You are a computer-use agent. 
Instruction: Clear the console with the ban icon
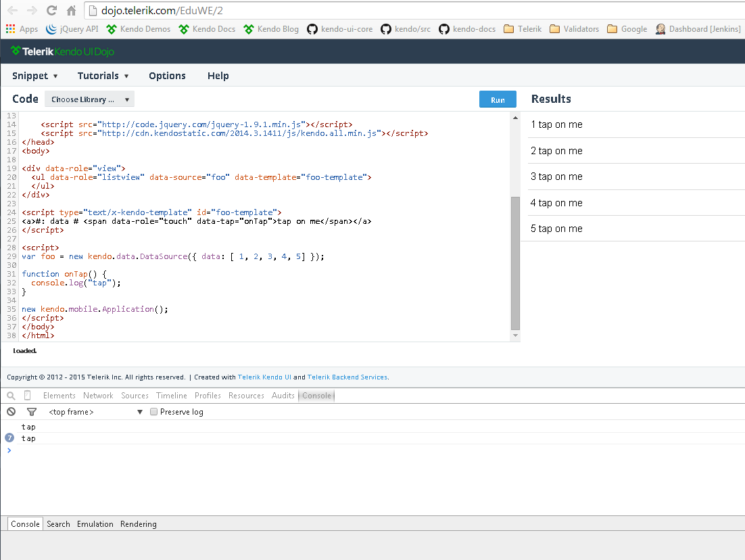pos(11,411)
